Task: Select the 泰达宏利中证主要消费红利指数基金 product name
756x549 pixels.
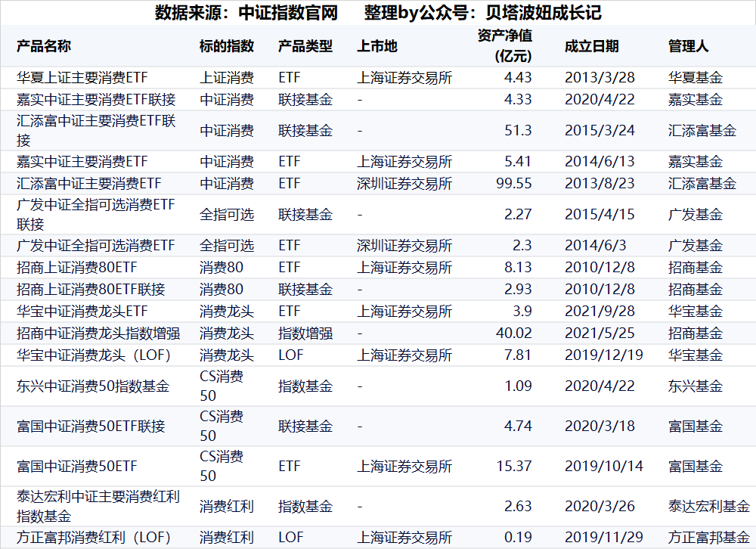Action: point(98,506)
